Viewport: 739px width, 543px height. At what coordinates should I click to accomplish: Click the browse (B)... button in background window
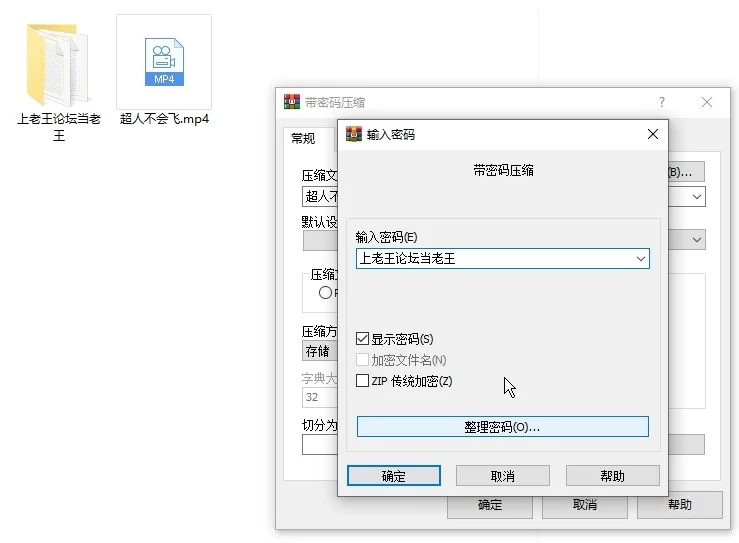point(686,172)
